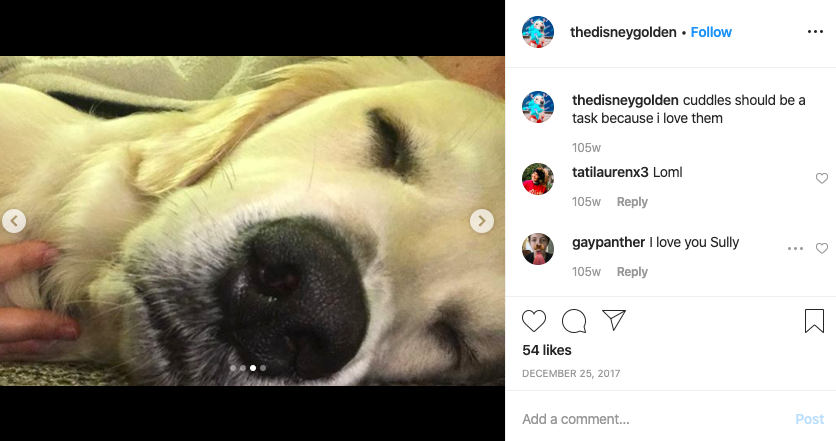Save post with the bookmark icon
Viewport: 836px width, 441px height.
pyautogui.click(x=814, y=321)
